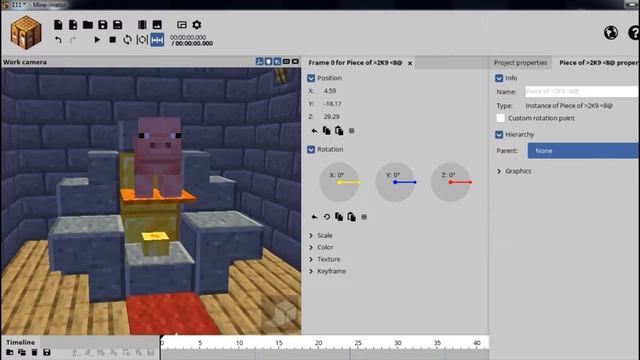Reset position with the arrow icon
Viewport: 640px width, 360px height.
click(314, 131)
